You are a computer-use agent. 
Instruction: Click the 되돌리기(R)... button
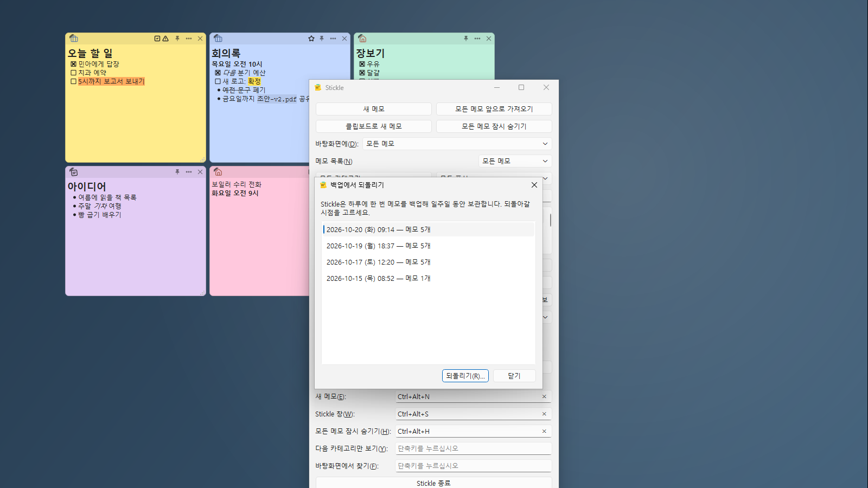pyautogui.click(x=465, y=376)
